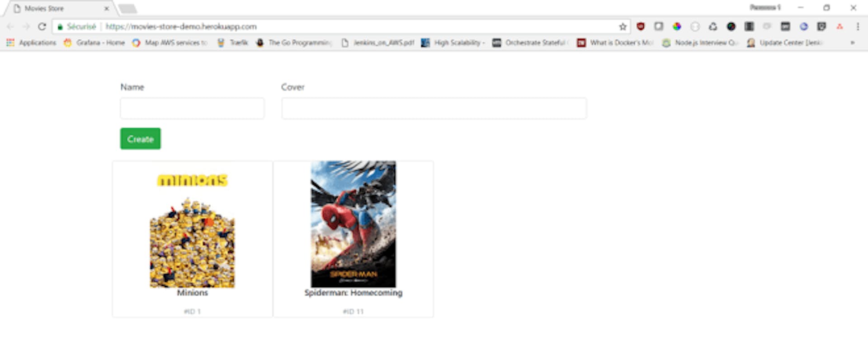The image size is (868, 364).
Task: Open the Map AWS services bookmark
Action: 170,42
